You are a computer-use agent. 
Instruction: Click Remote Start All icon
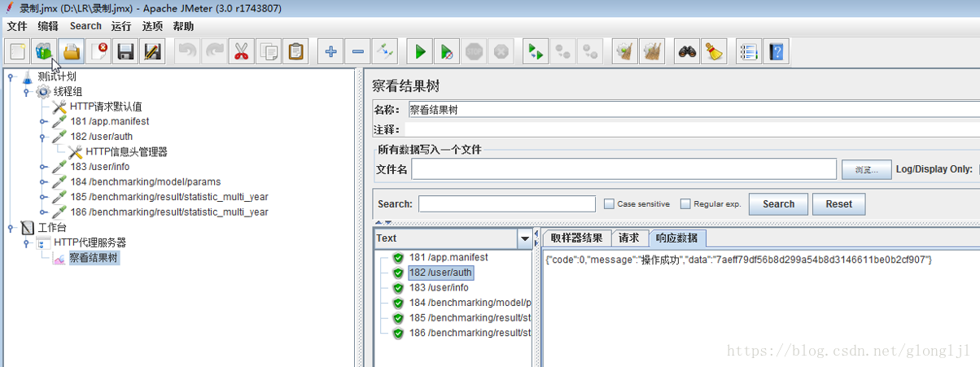pos(535,52)
